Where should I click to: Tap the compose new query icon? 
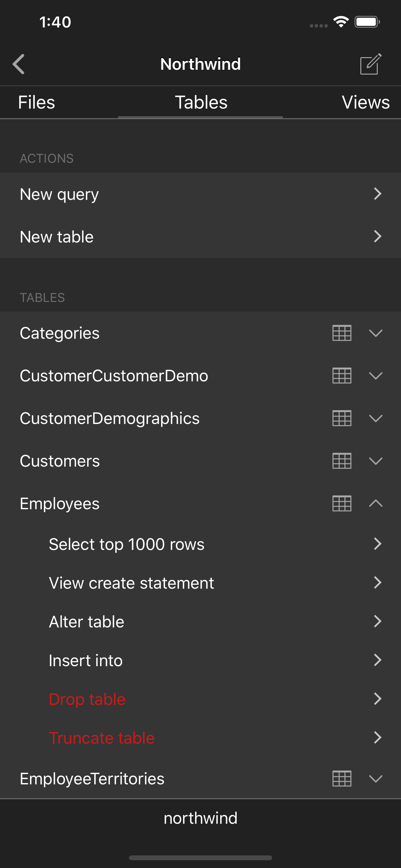click(370, 64)
